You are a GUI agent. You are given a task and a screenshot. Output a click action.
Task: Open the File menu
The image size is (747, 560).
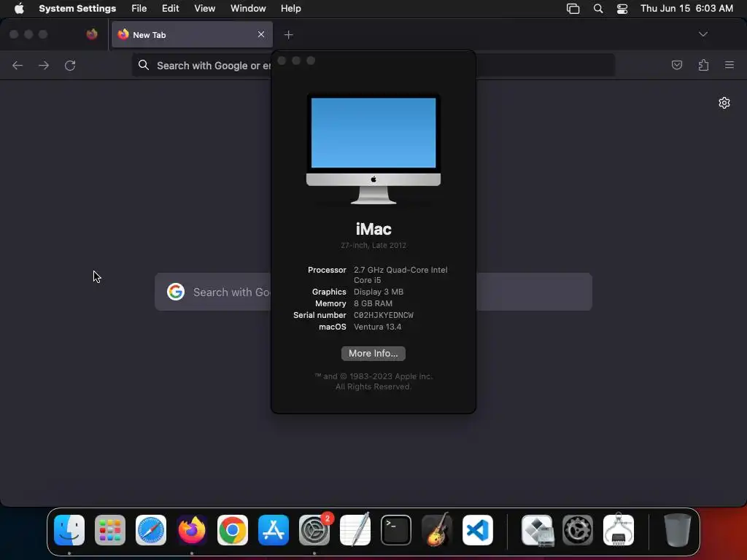pyautogui.click(x=139, y=9)
